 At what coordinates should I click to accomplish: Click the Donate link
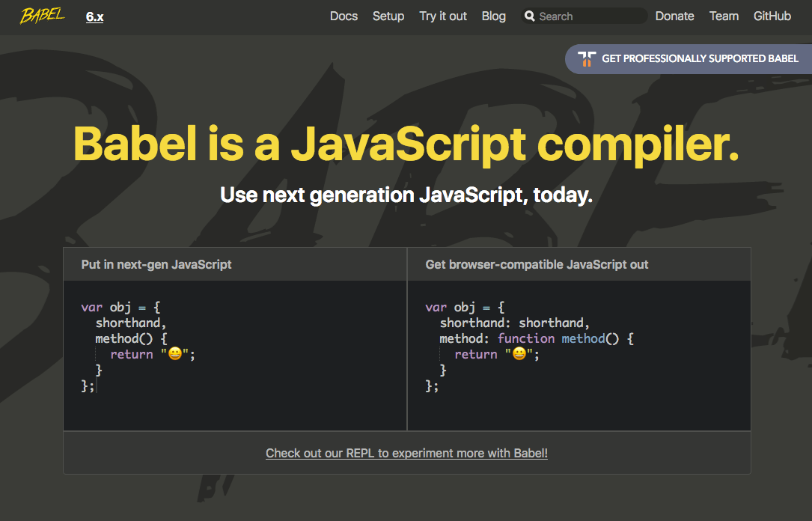[674, 16]
